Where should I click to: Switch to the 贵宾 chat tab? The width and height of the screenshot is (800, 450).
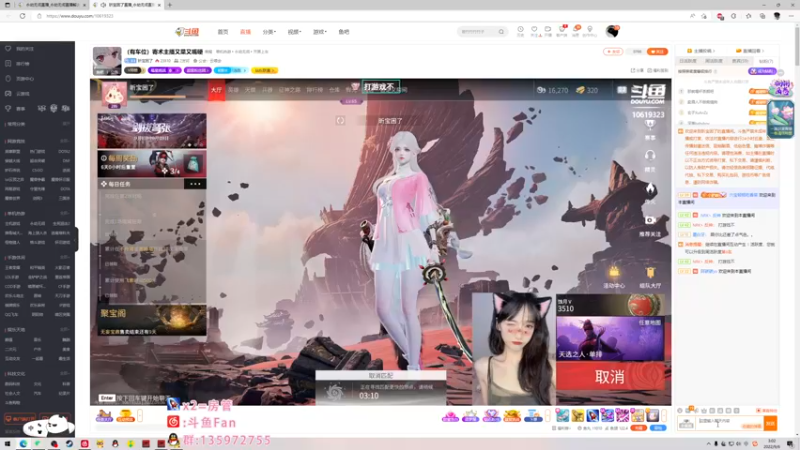(x=740, y=61)
